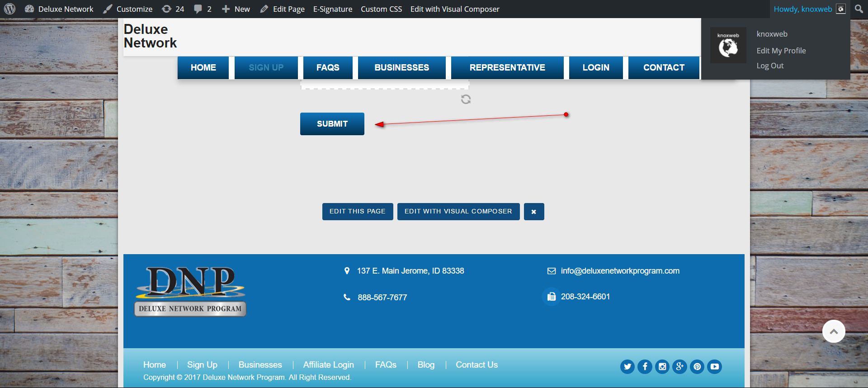
Task: Click the Edit Page pencil icon
Action: point(264,9)
